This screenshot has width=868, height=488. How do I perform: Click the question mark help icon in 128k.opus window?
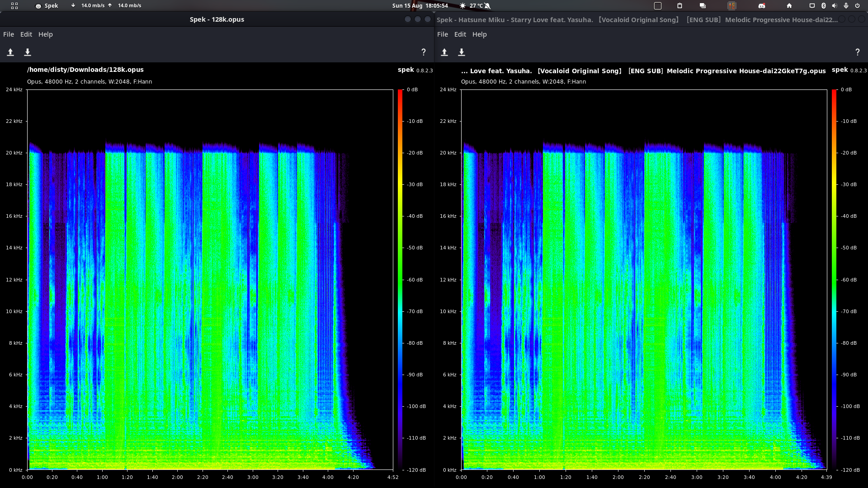pyautogui.click(x=424, y=52)
